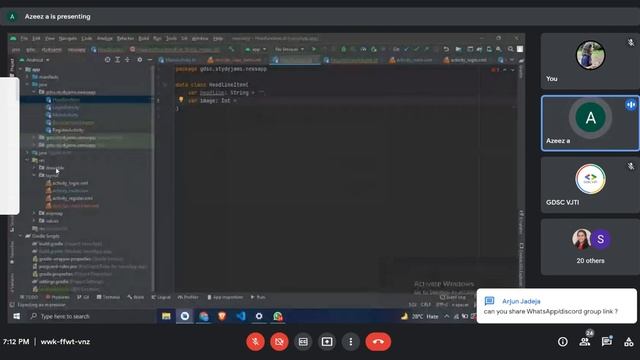The width and height of the screenshot is (640, 360).
Task: Expand the values folder
Action: pos(34,221)
